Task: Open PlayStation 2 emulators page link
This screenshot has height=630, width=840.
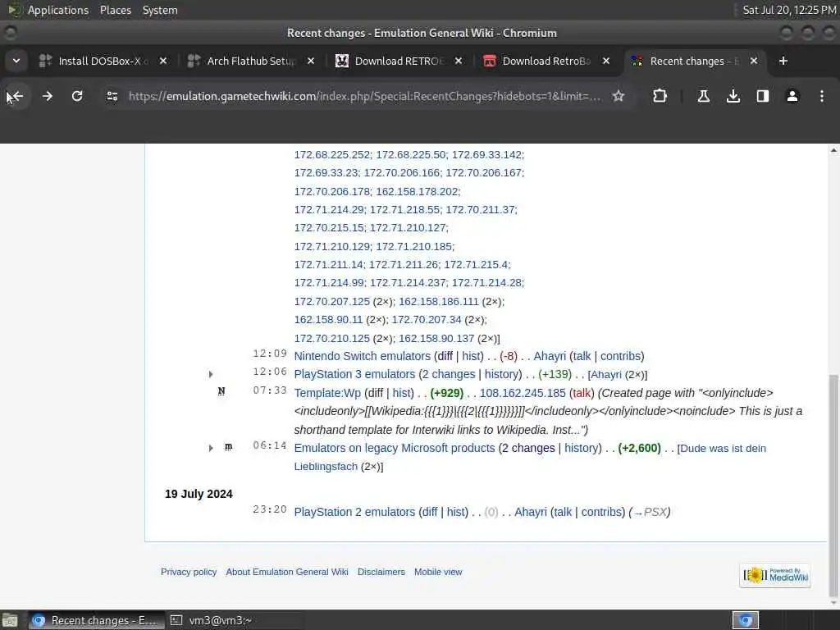Action: pyautogui.click(x=354, y=512)
